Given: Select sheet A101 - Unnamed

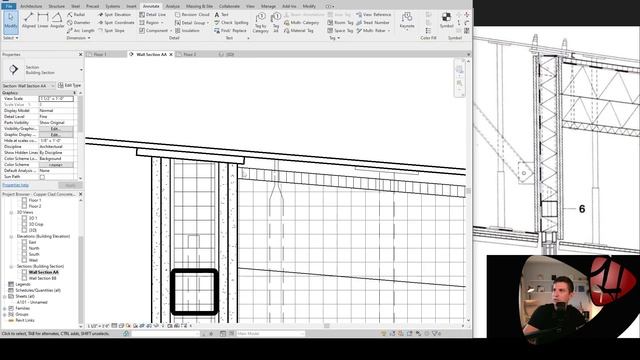Looking at the screenshot, I should (x=32, y=302).
